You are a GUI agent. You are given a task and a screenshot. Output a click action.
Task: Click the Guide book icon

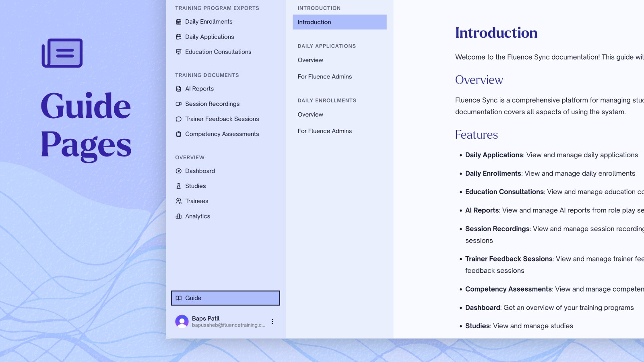[x=179, y=298]
